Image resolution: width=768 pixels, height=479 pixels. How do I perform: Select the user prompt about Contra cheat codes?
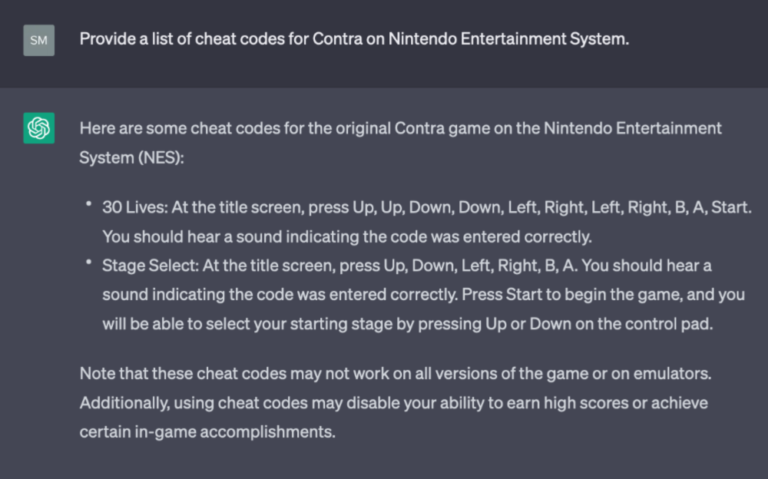pyautogui.click(x=354, y=39)
